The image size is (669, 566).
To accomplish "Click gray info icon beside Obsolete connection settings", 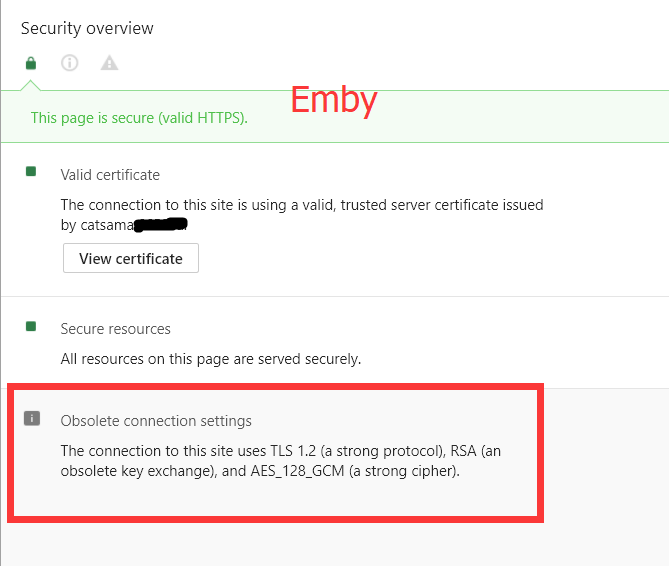I will coord(32,418).
